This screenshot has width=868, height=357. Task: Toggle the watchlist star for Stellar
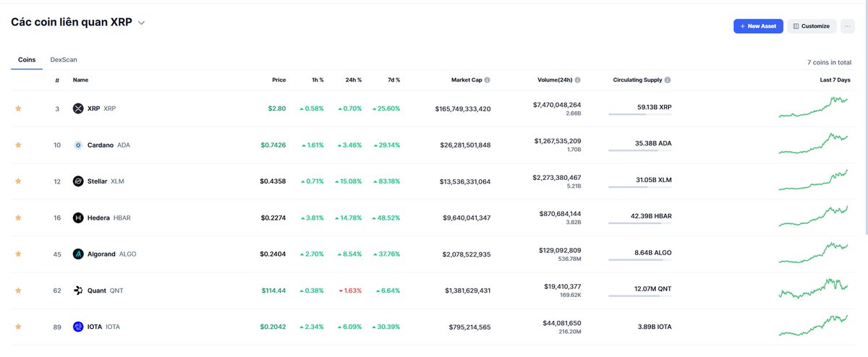(x=18, y=181)
